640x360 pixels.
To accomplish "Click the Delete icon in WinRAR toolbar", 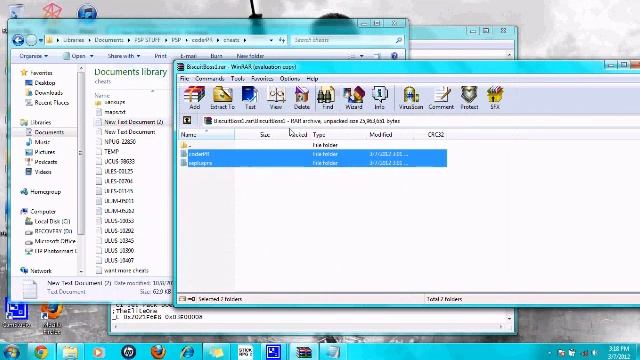I will pyautogui.click(x=302, y=98).
